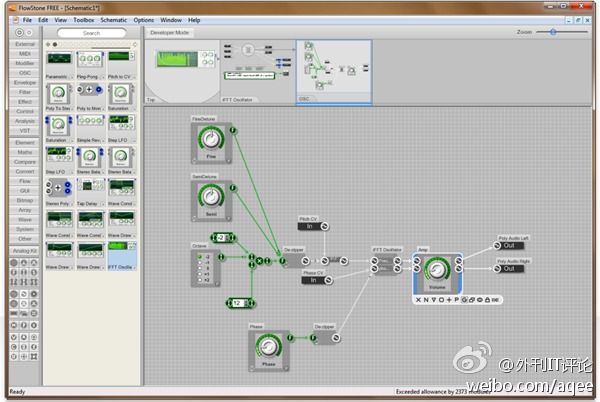The width and height of the screenshot is (600, 402).
Task: Open dropdown arrow beside Stereo Poly label
Action: 72,204
